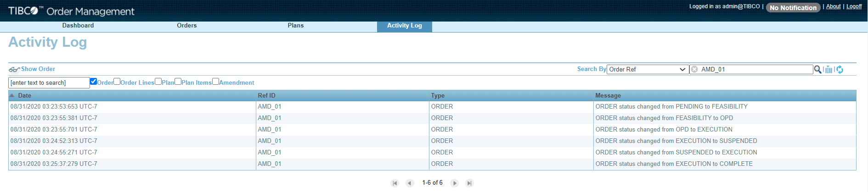Sort by the Type column header
Screen dimensions: 868x192
point(511,95)
